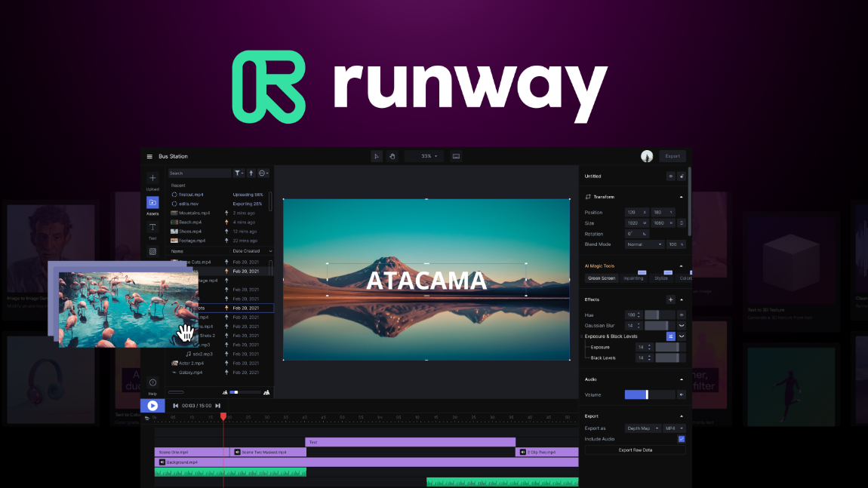Image resolution: width=868 pixels, height=488 pixels.
Task: Mute audio with the volume speaker icon
Action: coord(682,394)
